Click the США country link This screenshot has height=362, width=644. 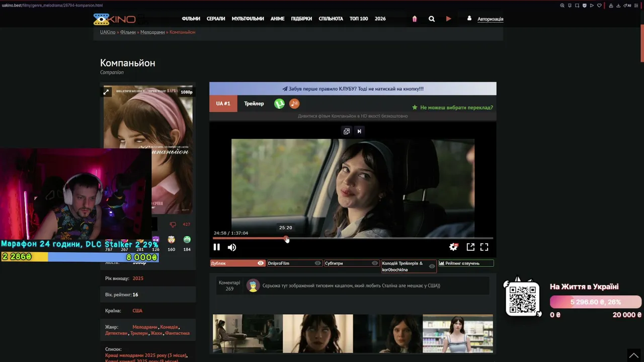[137, 311]
